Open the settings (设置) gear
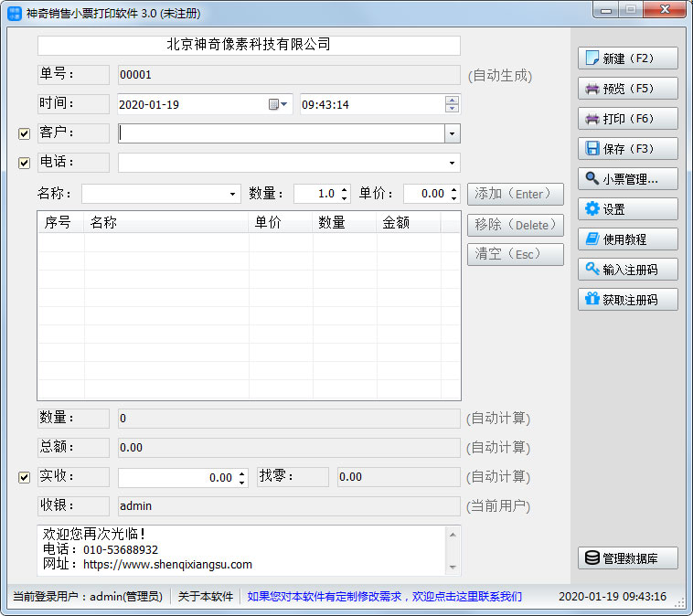Image resolution: width=693 pixels, height=616 pixels. tap(592, 209)
